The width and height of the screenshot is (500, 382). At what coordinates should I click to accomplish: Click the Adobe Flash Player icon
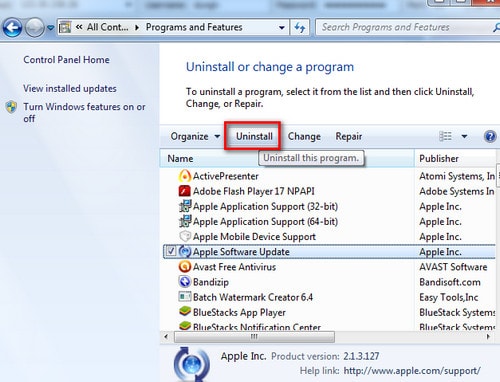pyautogui.click(x=185, y=191)
